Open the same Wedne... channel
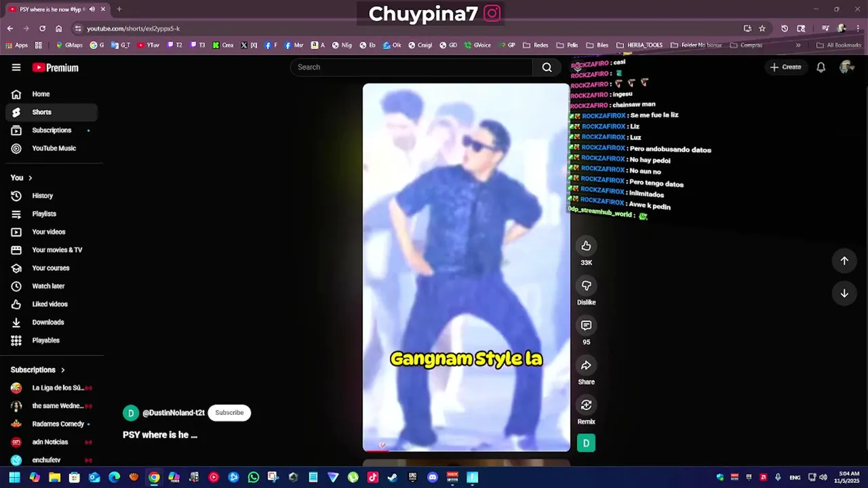The image size is (868, 488). tap(52, 406)
